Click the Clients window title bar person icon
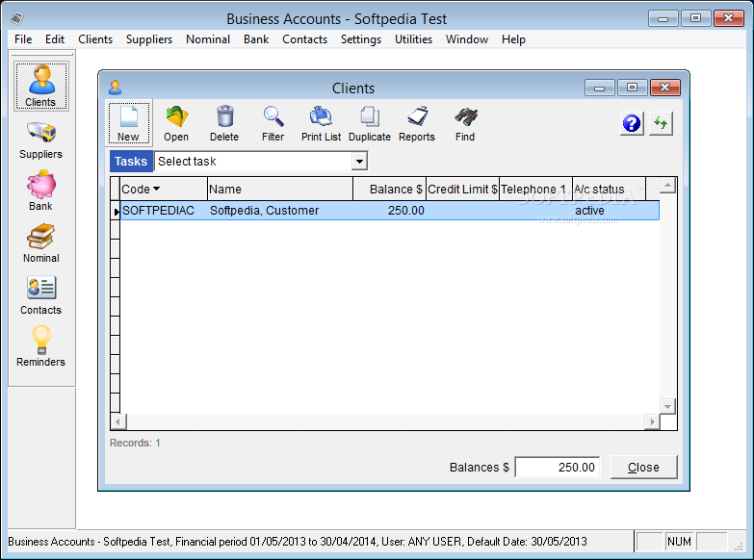The image size is (754, 560). 115,88
